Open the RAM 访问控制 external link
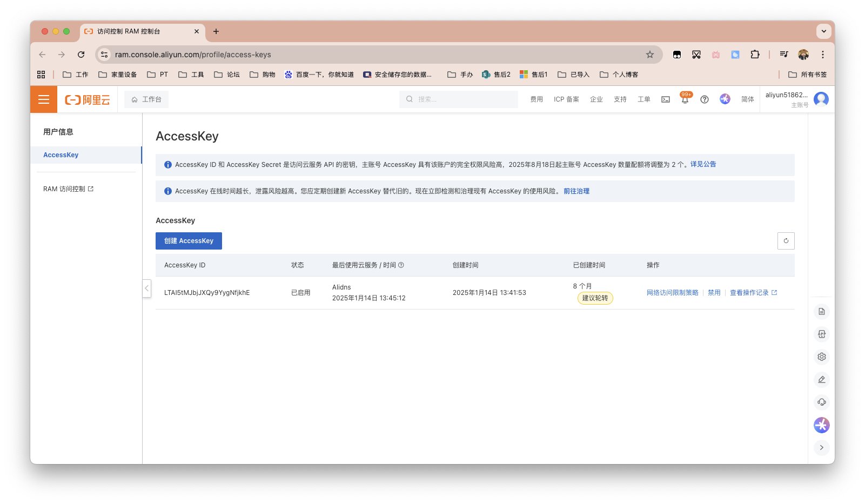Screen dimensions: 865x504 pyautogui.click(x=68, y=189)
